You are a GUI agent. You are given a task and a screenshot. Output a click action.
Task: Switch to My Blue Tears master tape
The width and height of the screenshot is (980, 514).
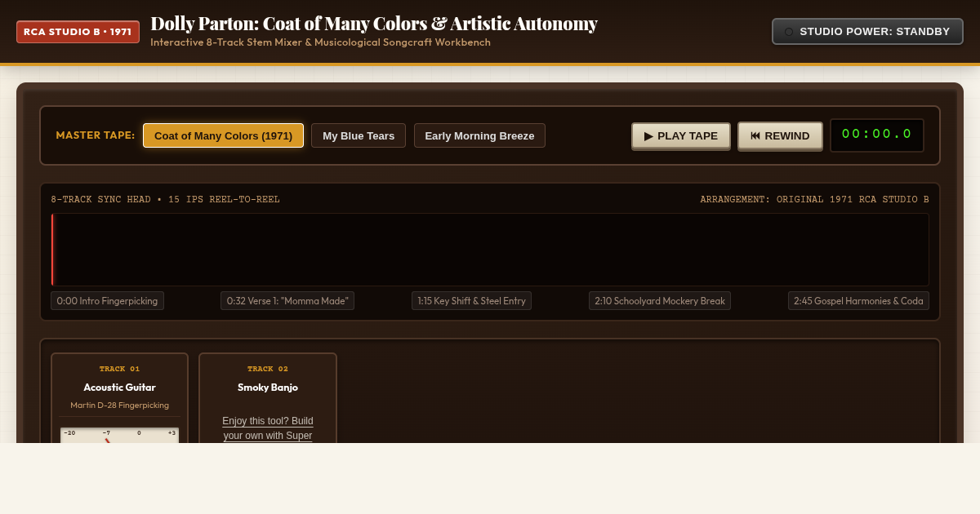[359, 135]
